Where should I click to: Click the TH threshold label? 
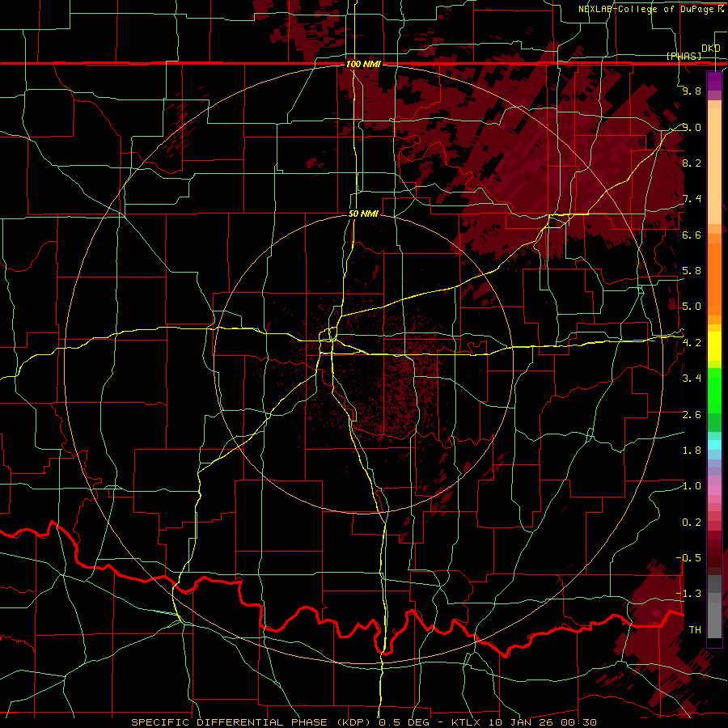[695, 629]
